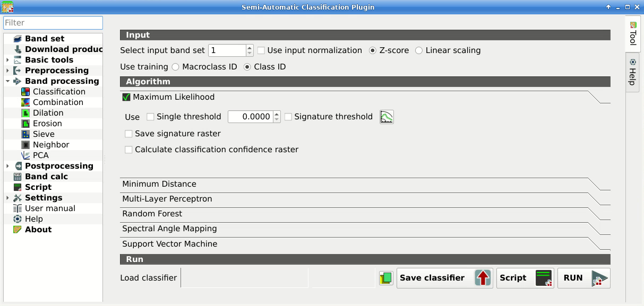Click the single threshold value field
644x306 pixels.
click(251, 117)
